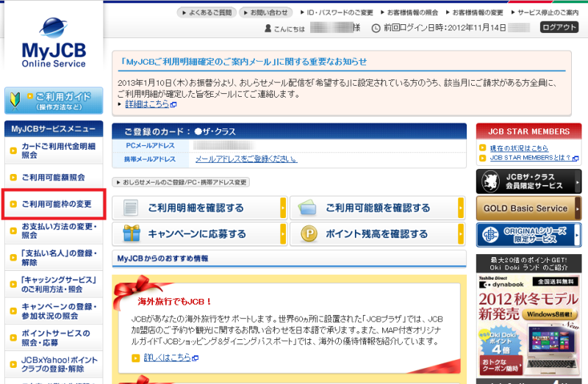
Task: Click the MyJCBサービスメニュー header
Action: pos(54,129)
